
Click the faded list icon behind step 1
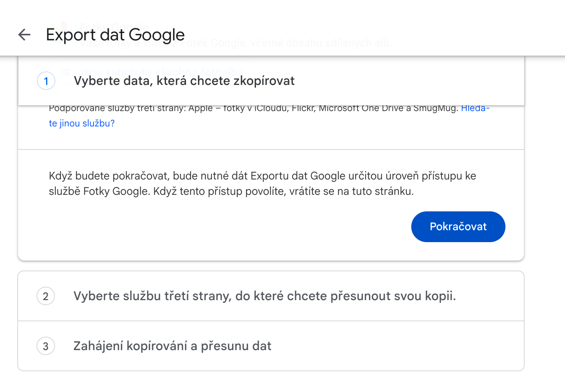tap(65, 72)
